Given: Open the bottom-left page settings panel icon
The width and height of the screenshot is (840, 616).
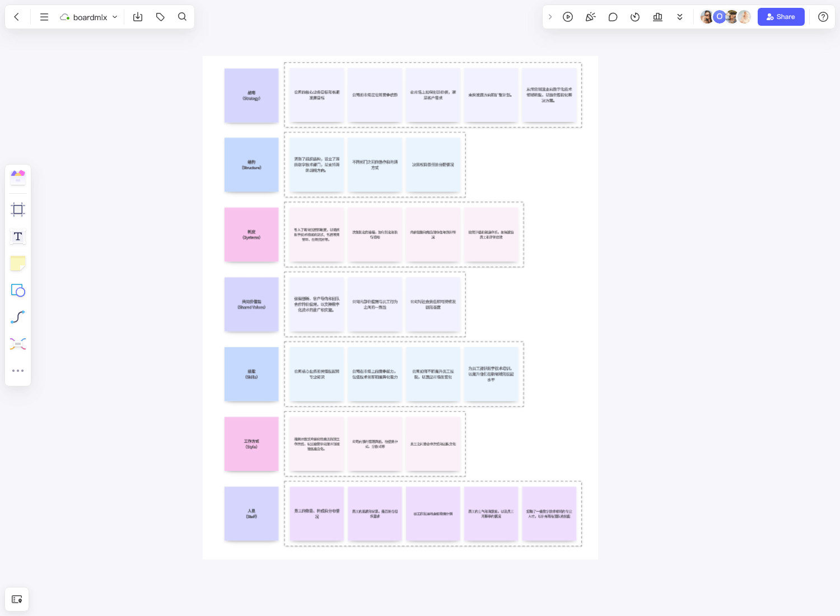Looking at the screenshot, I should coord(17,599).
